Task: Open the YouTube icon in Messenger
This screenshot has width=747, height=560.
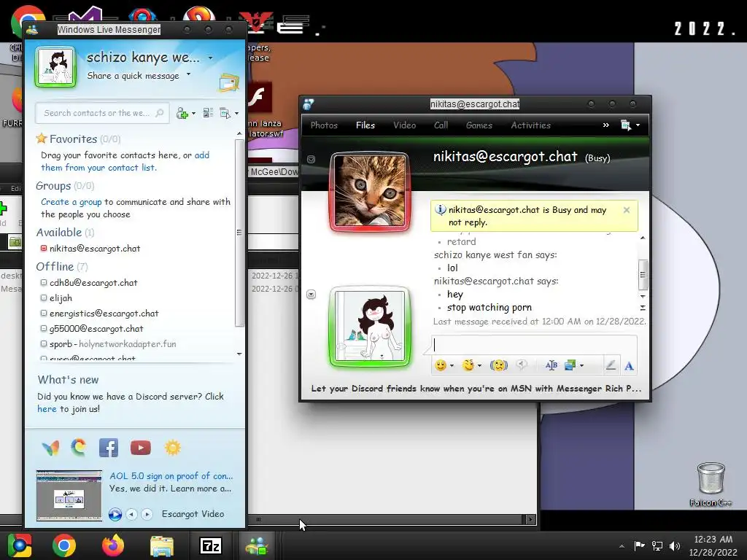Action: coord(141,448)
